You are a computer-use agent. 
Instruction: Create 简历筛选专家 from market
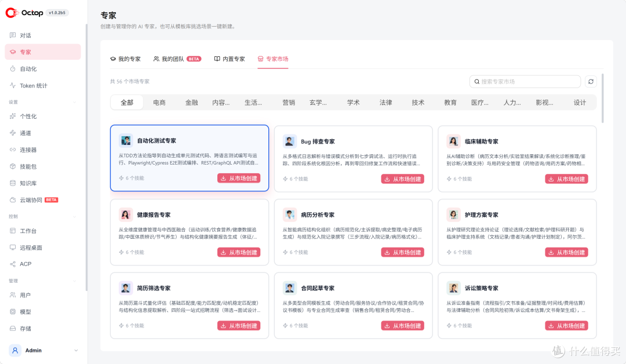pyautogui.click(x=239, y=326)
